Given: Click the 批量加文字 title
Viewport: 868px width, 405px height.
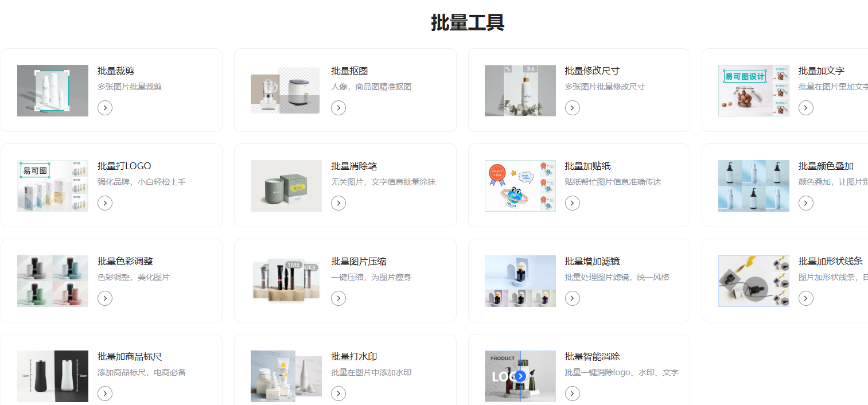Looking at the screenshot, I should (822, 71).
